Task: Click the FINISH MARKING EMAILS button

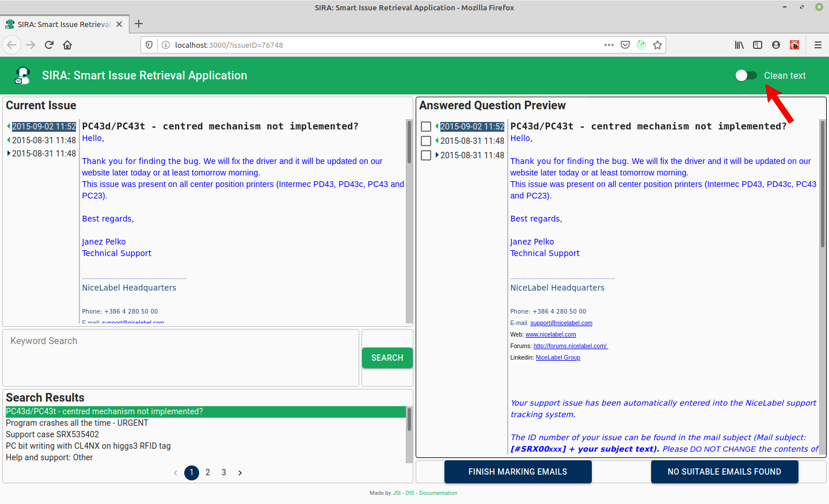Action: pyautogui.click(x=518, y=471)
